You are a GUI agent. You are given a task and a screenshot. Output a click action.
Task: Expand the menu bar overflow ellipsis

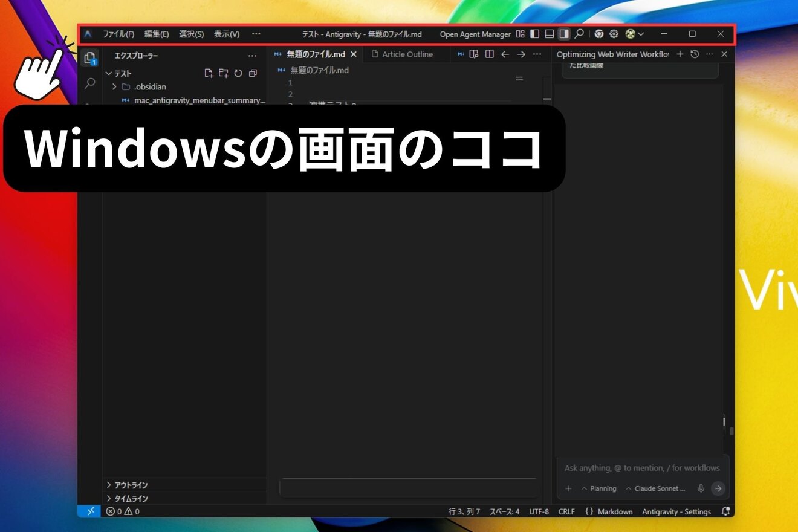click(x=256, y=34)
